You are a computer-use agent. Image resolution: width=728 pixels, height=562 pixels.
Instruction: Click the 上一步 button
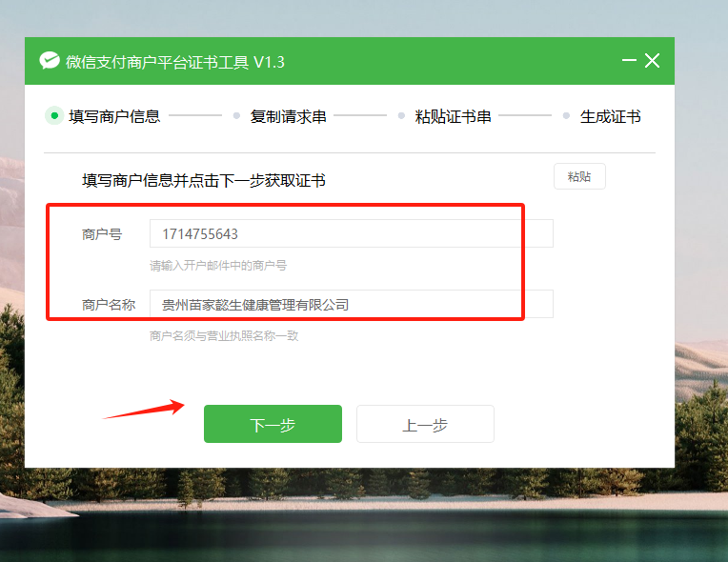[x=425, y=424]
